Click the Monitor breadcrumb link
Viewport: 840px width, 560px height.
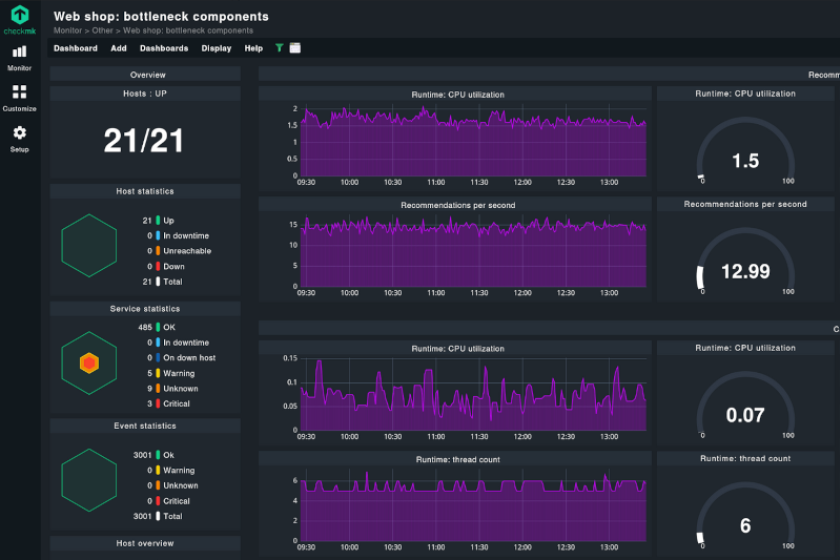tap(68, 31)
